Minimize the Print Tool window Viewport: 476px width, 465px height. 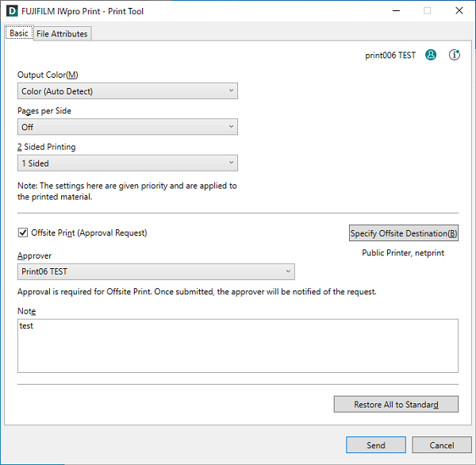pyautogui.click(x=395, y=11)
